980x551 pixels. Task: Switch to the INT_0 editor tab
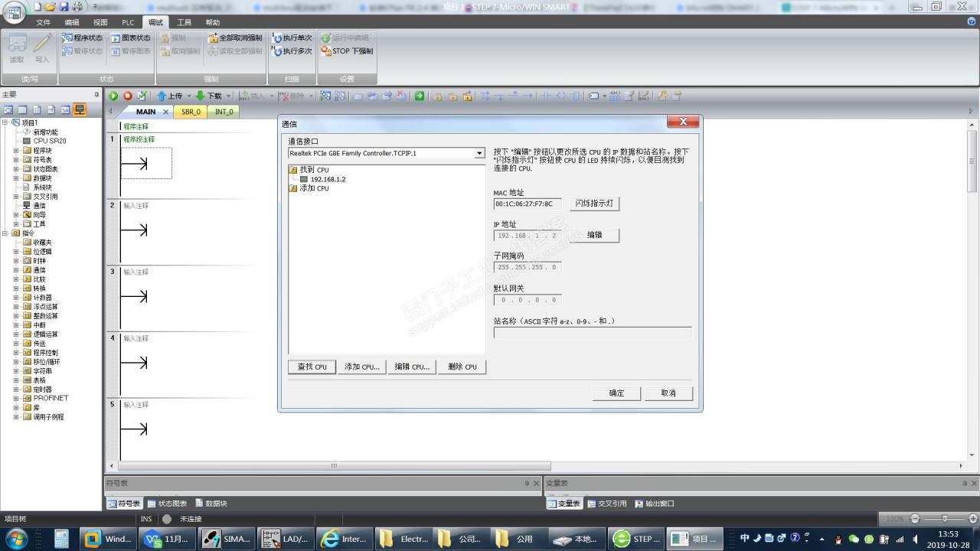224,112
